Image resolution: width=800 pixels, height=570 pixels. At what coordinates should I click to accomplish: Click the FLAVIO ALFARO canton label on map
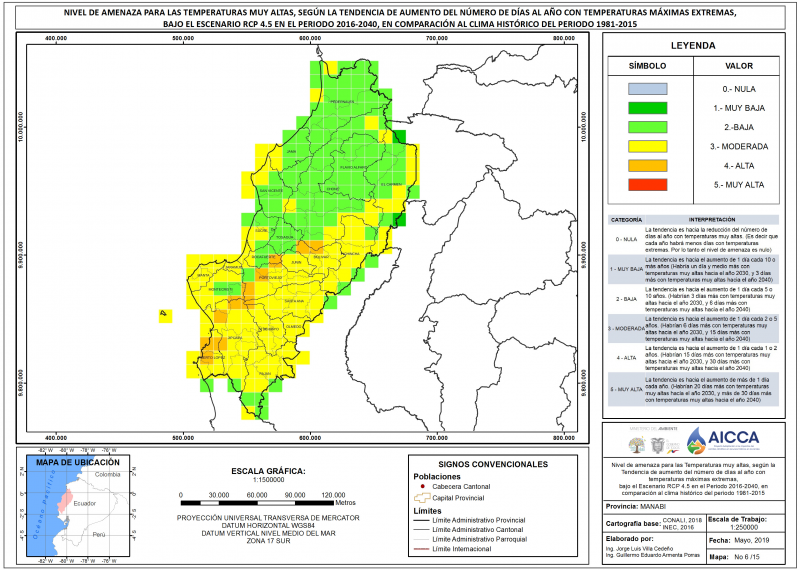pyautogui.click(x=353, y=167)
